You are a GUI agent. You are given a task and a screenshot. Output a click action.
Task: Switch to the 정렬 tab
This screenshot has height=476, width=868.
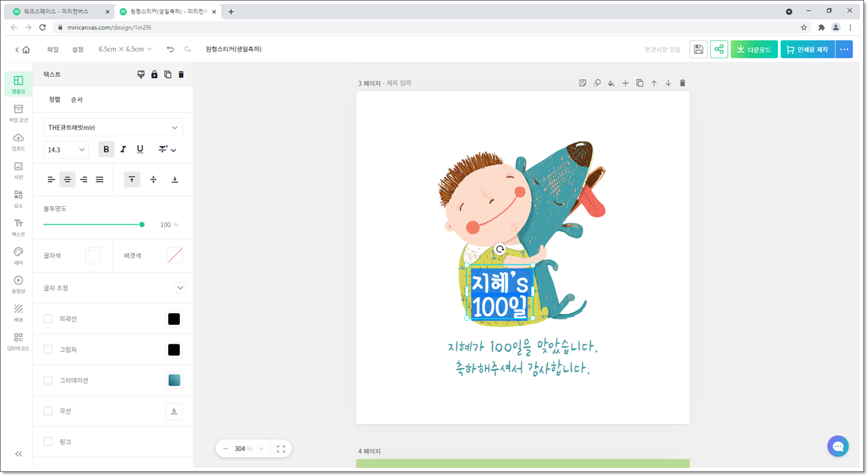(54, 100)
